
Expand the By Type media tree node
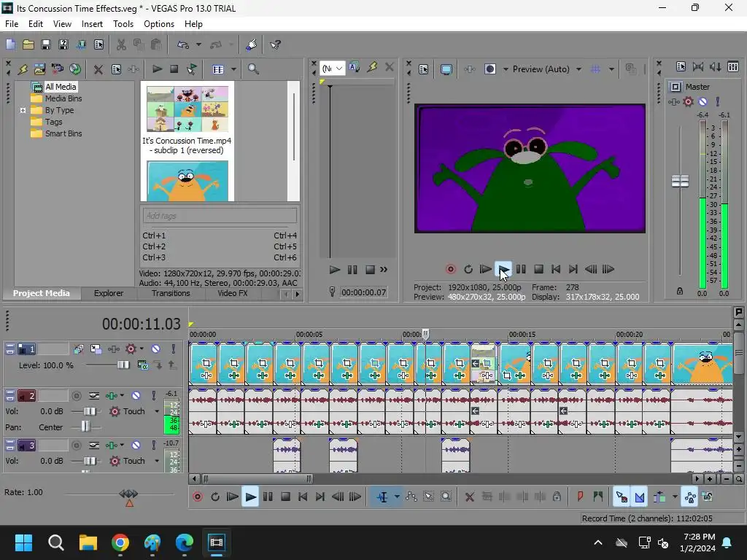coord(23,111)
